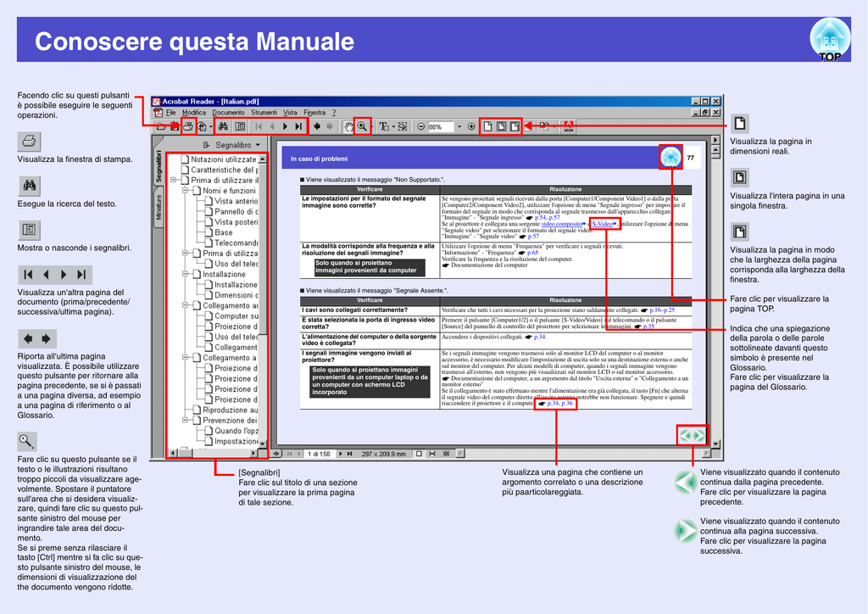
Task: Switch to the Segnalibri side tab
Action: [159, 167]
